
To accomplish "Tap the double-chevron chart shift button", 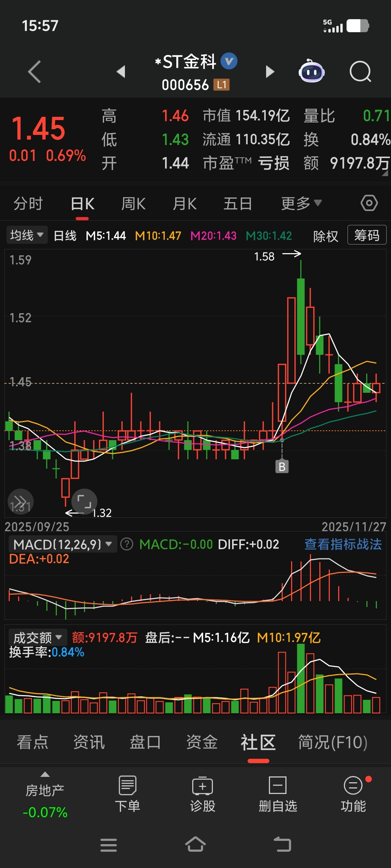I will pos(20,502).
